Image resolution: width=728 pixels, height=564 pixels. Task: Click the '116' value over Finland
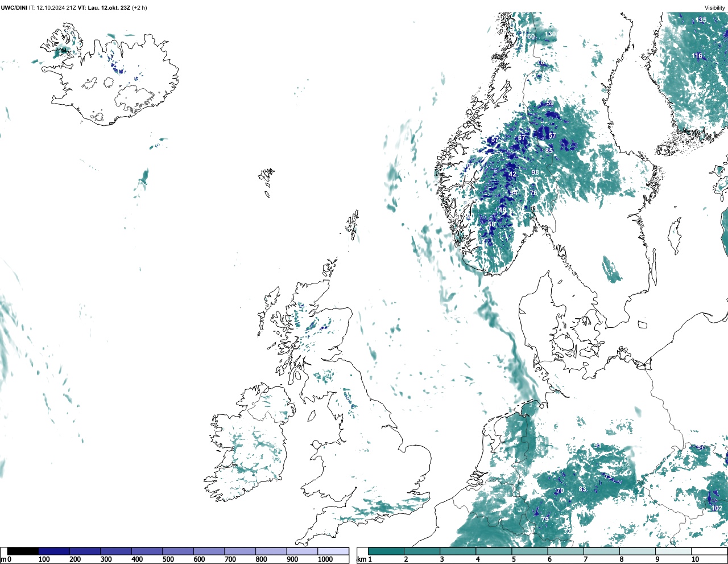697,56
